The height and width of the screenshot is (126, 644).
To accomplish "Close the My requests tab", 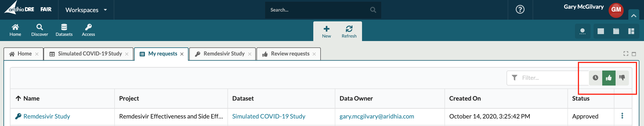I will pyautogui.click(x=182, y=54).
